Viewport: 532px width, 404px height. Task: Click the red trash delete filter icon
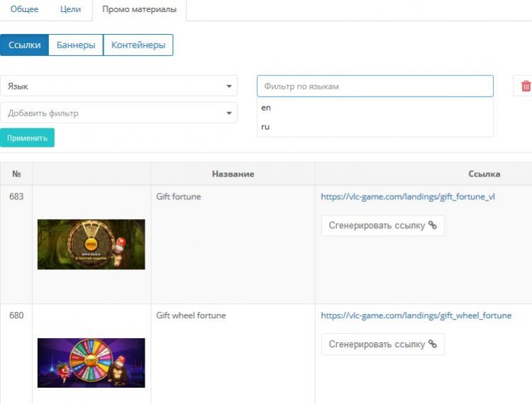pyautogui.click(x=526, y=86)
